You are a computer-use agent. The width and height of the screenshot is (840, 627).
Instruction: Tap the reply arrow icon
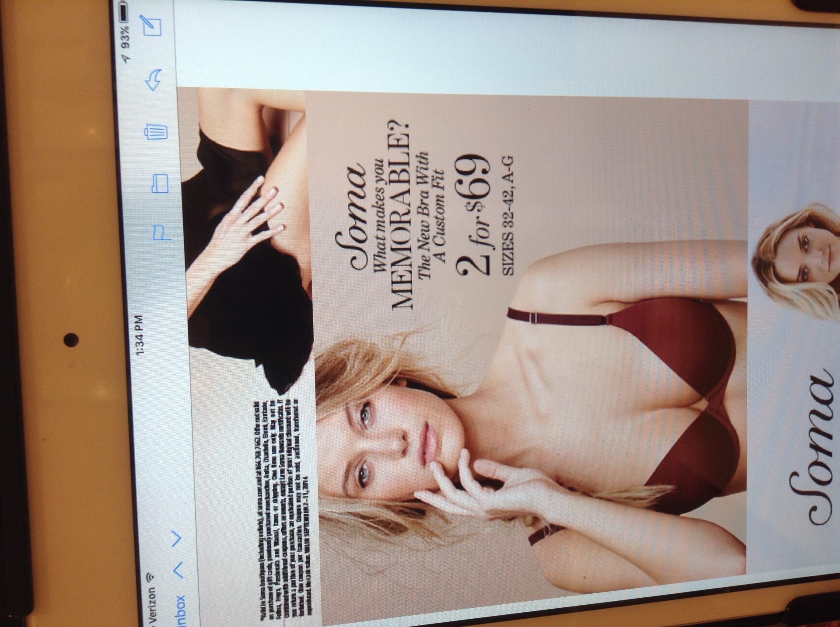pos(154,79)
